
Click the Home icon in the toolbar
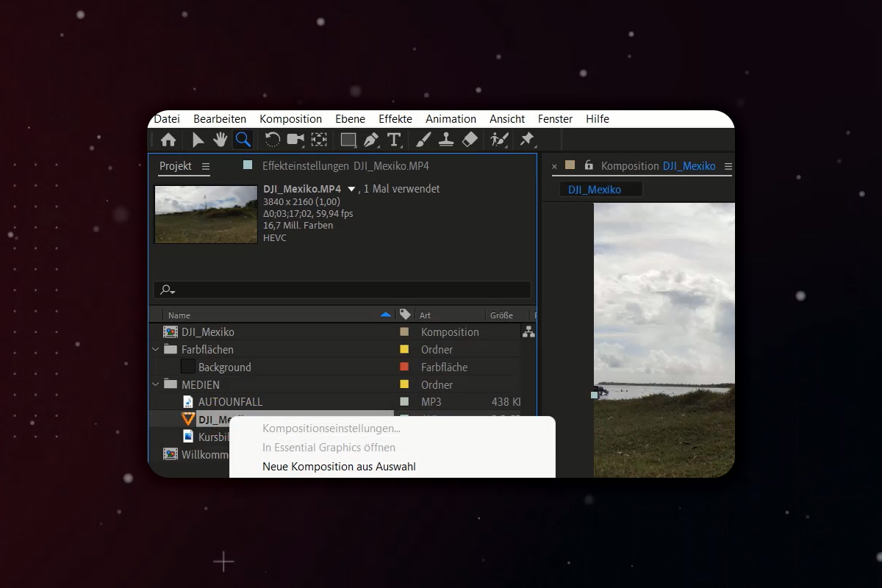tap(168, 140)
